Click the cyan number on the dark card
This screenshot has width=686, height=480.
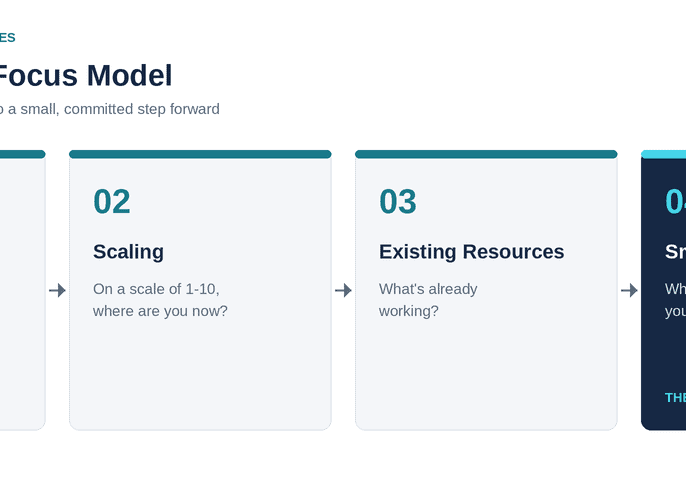(x=676, y=202)
